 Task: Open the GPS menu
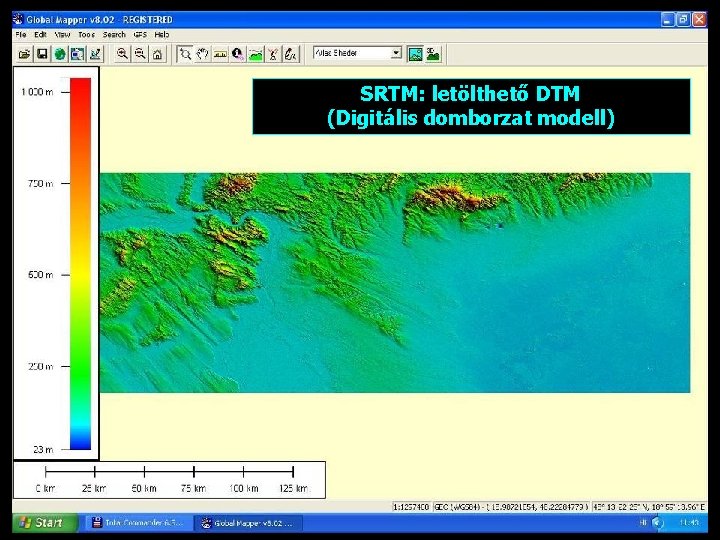140,34
